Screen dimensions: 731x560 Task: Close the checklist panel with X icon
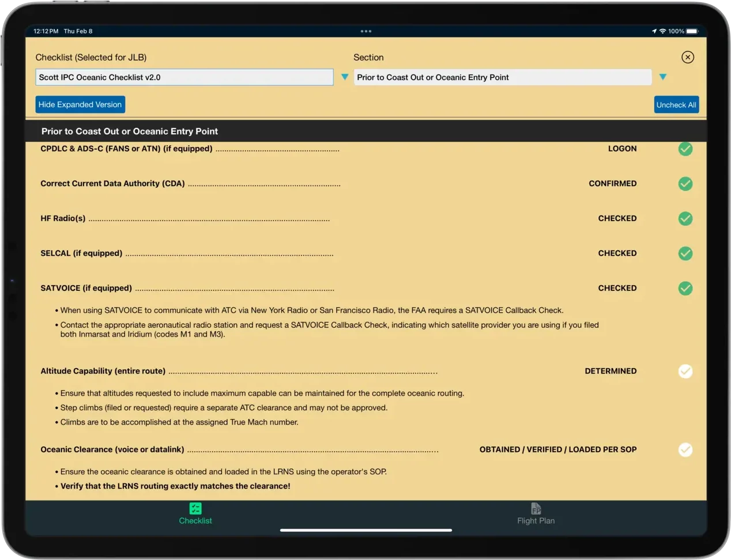[687, 57]
